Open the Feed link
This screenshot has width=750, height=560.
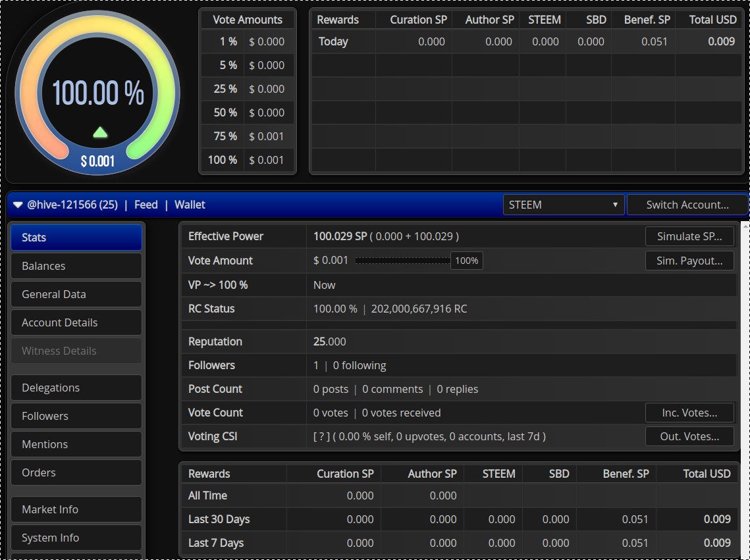coord(146,205)
